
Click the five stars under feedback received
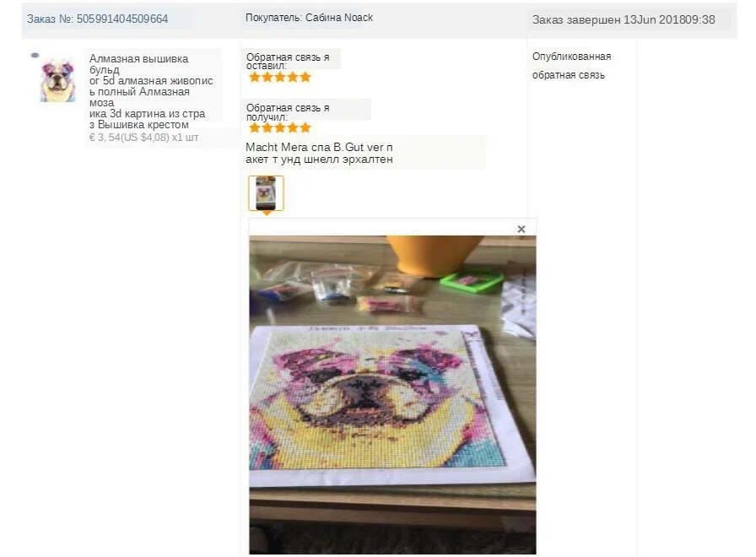click(x=279, y=127)
